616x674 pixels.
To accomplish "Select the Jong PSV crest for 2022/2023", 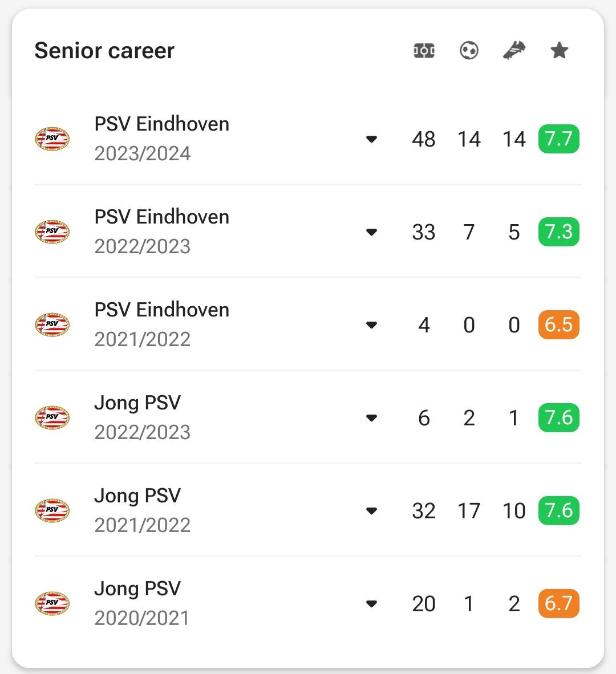I will (x=52, y=417).
